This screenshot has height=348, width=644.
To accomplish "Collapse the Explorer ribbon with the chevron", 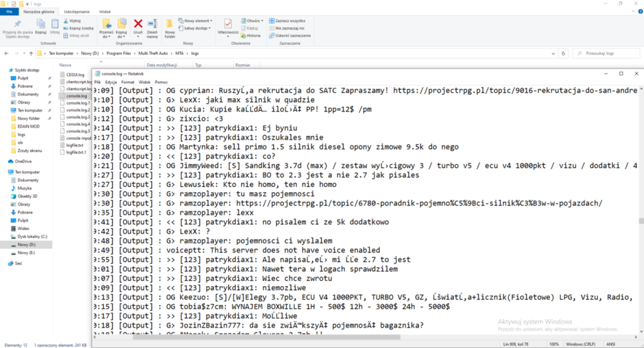I will click(633, 12).
